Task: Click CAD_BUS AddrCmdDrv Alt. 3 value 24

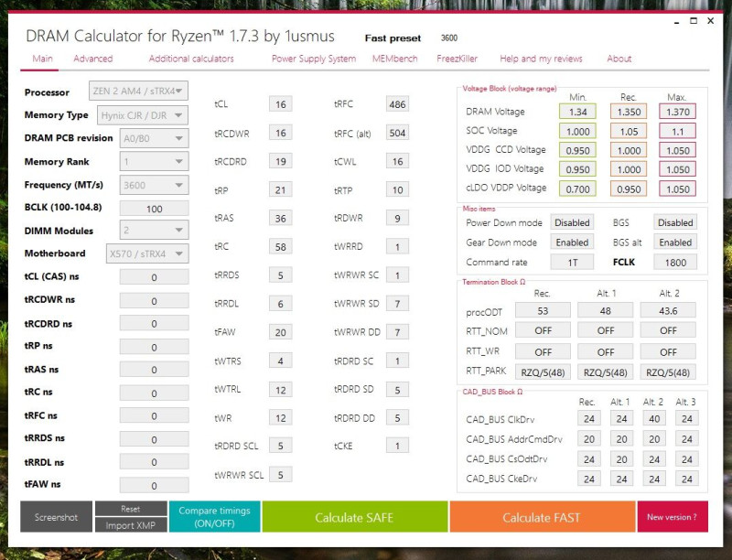Action: click(x=687, y=438)
